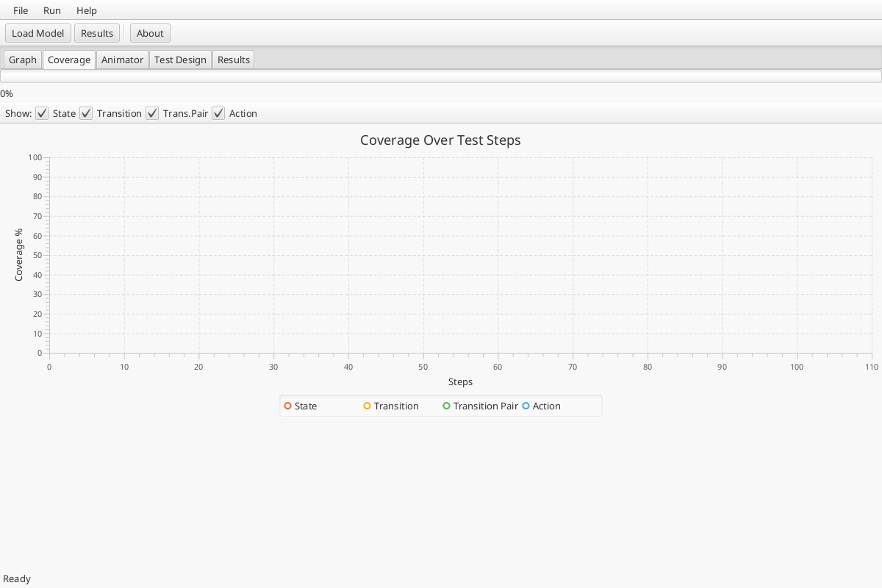Open the Run menu
Image resolution: width=882 pixels, height=588 pixels.
[x=51, y=10]
